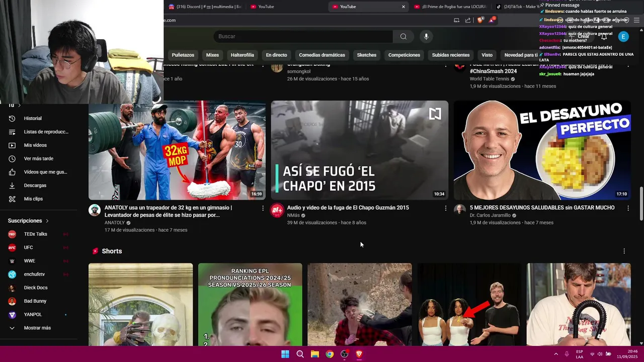
Task: Open File Explorer from taskbar
Action: click(314, 354)
